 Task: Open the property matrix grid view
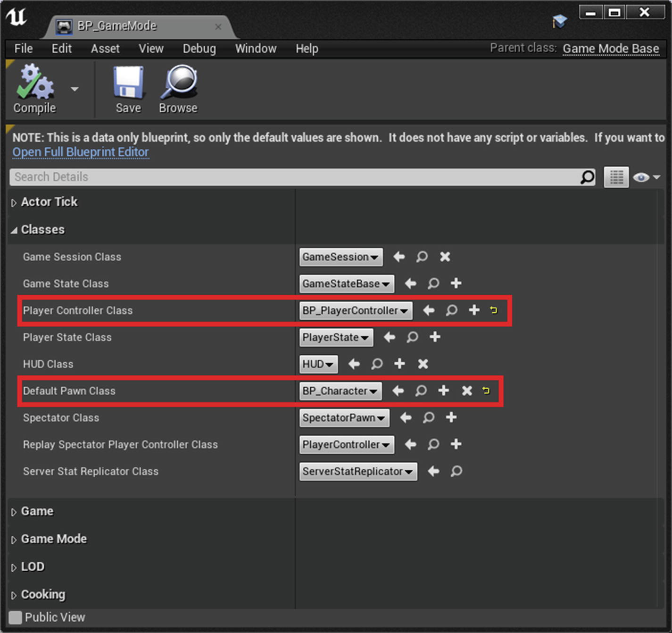pos(616,177)
